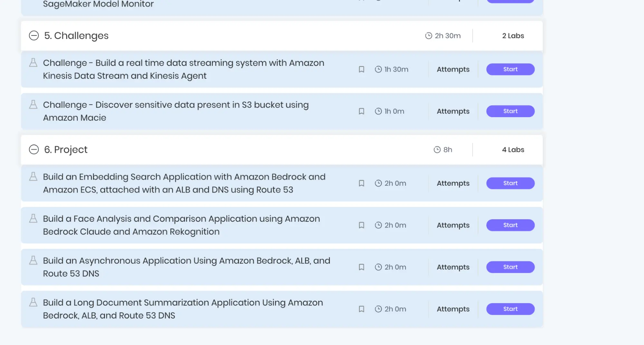View Attempts for Long Document Summarization lab

click(x=453, y=309)
